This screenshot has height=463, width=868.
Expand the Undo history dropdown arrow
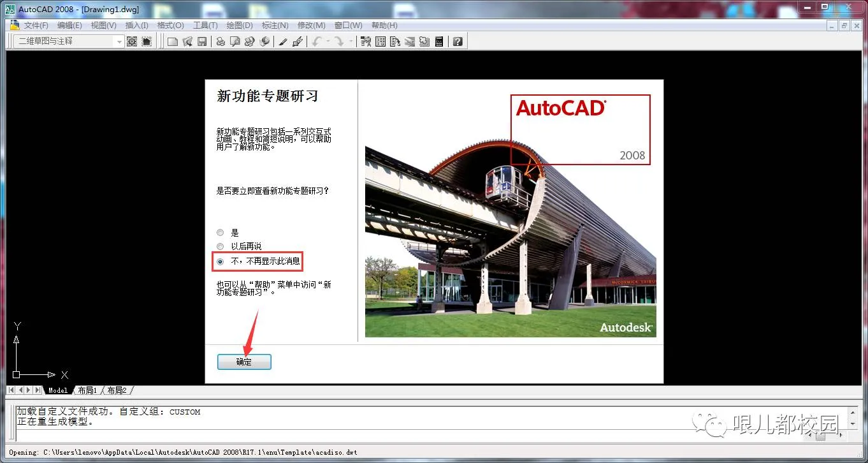pos(328,41)
